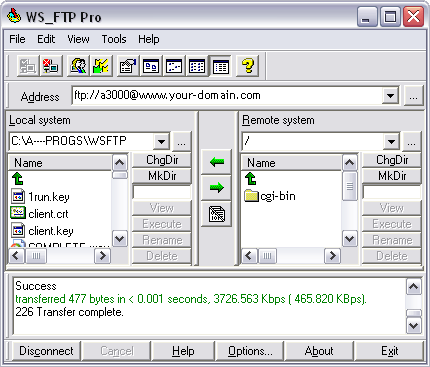
Task: Click local system MkDir button
Action: 162,176
